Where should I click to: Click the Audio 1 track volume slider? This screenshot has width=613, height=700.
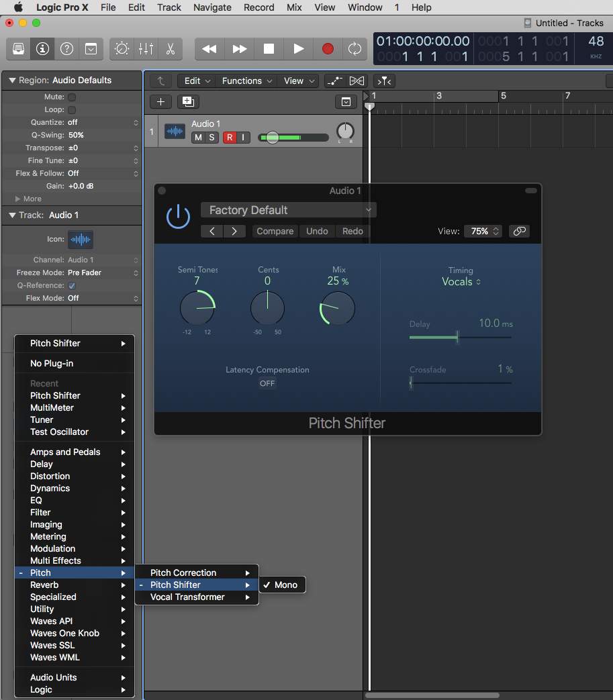point(293,138)
